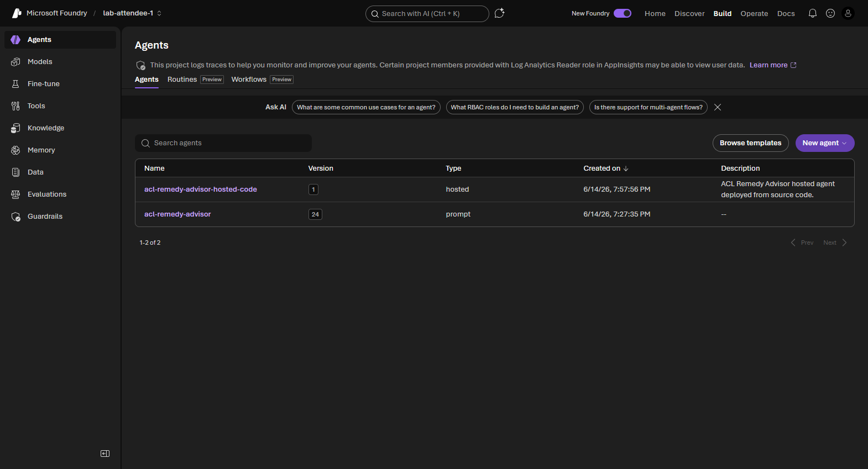This screenshot has height=469, width=868.
Task: Open Knowledge in the sidebar
Action: (x=60, y=128)
